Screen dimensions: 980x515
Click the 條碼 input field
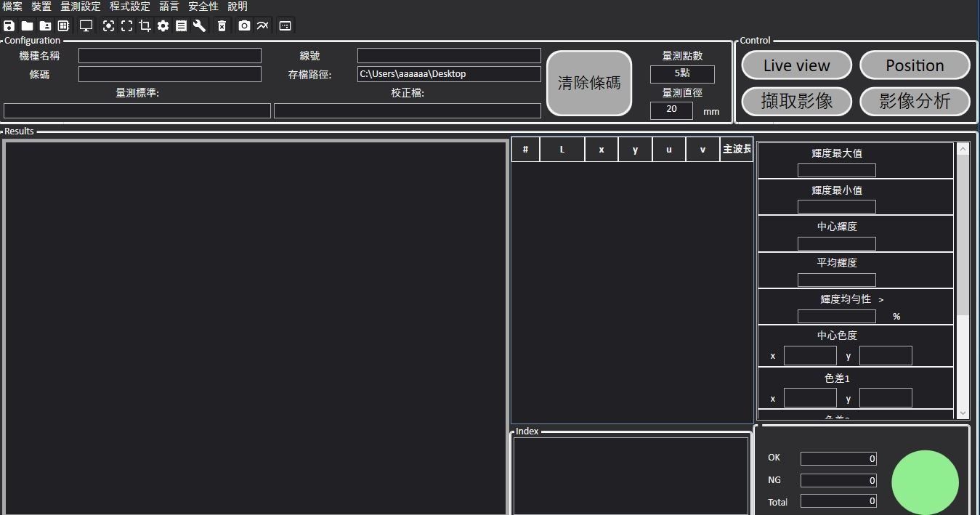coord(170,74)
